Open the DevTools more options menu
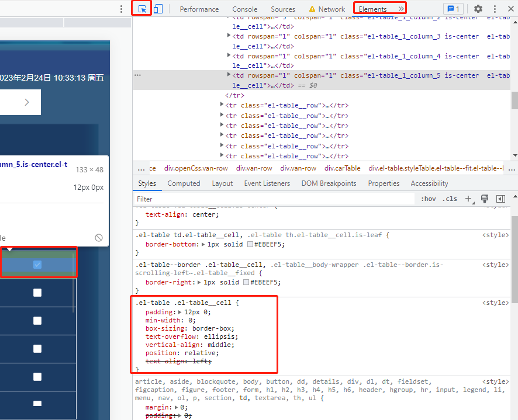 point(495,9)
